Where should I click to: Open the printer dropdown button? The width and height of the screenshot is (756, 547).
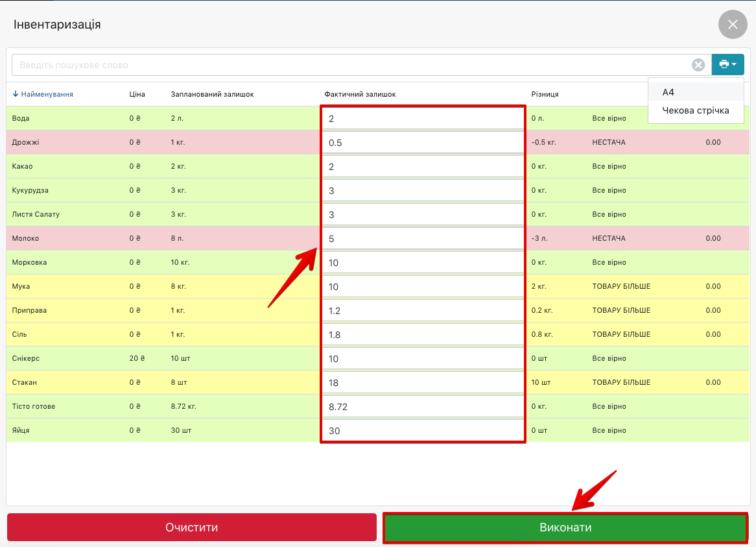(x=727, y=65)
